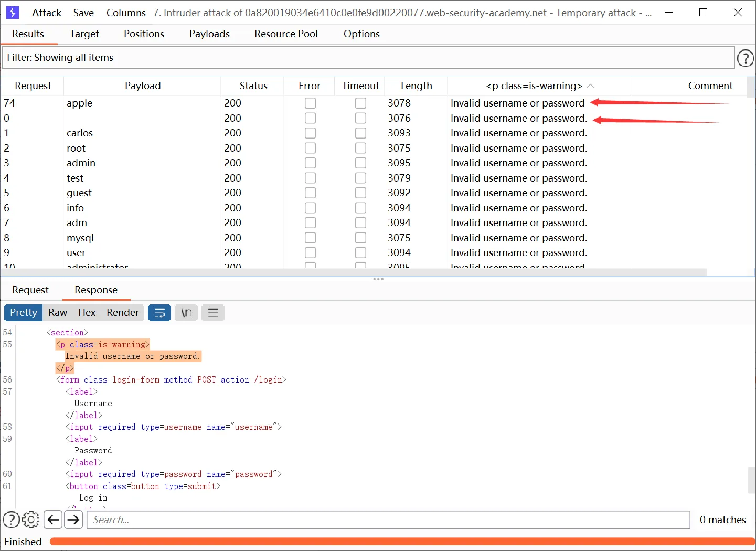The image size is (756, 551).
Task: Go to previous search match arrow
Action: pyautogui.click(x=53, y=520)
